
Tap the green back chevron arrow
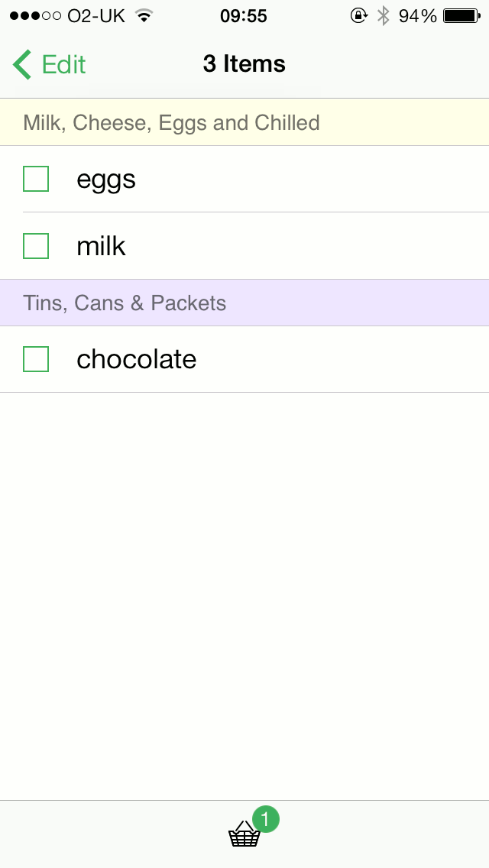coord(22,65)
